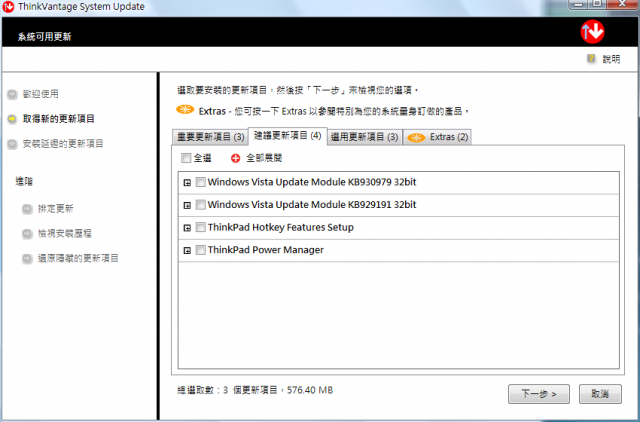Image resolution: width=640 pixels, height=422 pixels.
Task: Open the Extras (2) tab
Action: click(x=438, y=137)
